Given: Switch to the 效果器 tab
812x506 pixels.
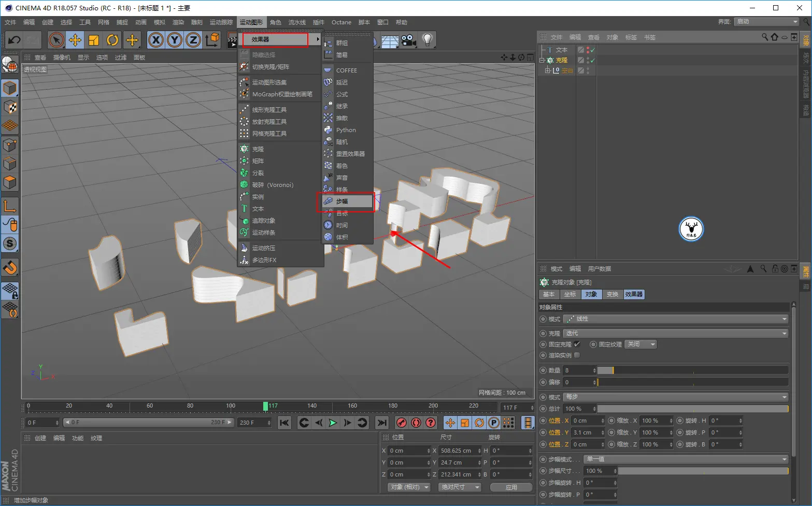Looking at the screenshot, I should pos(634,294).
